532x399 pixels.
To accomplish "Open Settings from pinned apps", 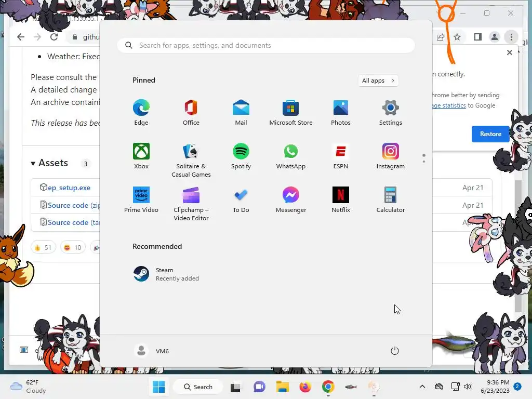I will (x=391, y=113).
